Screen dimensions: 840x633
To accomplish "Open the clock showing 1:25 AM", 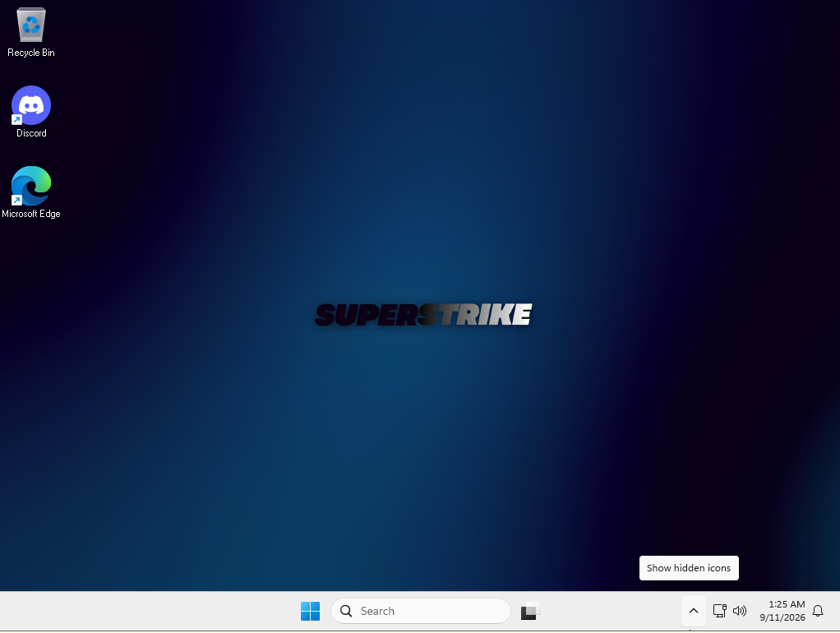I will [782, 611].
